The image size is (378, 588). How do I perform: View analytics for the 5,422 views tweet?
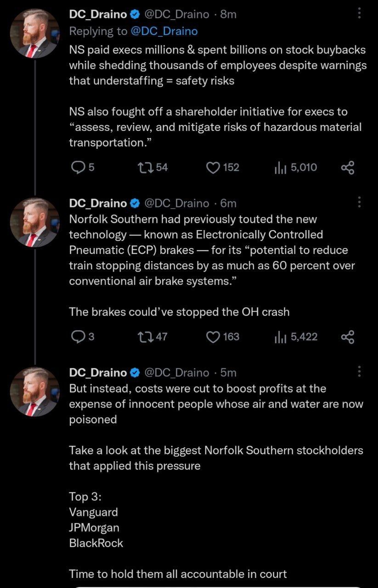[x=281, y=337]
